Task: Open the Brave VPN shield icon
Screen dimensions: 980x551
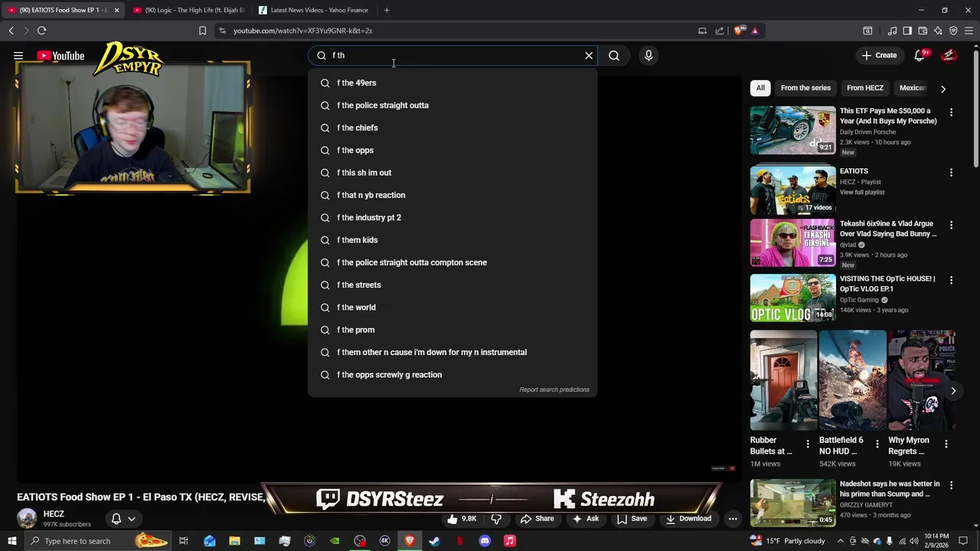Action: pyautogui.click(x=953, y=31)
